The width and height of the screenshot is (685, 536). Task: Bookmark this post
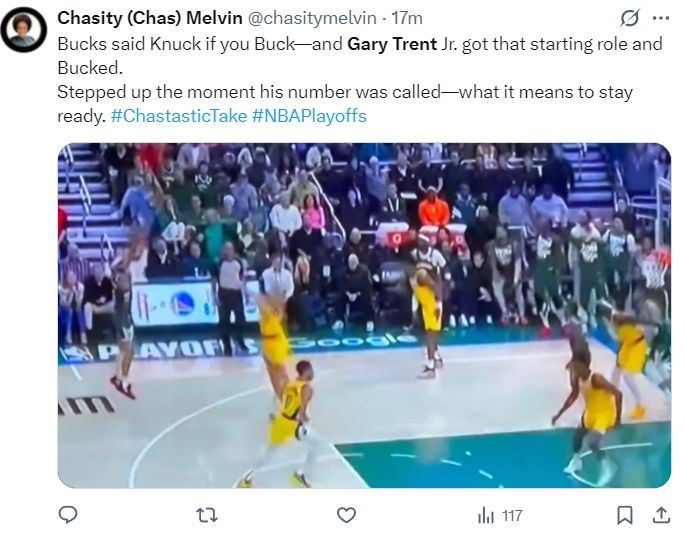pyautogui.click(x=625, y=515)
